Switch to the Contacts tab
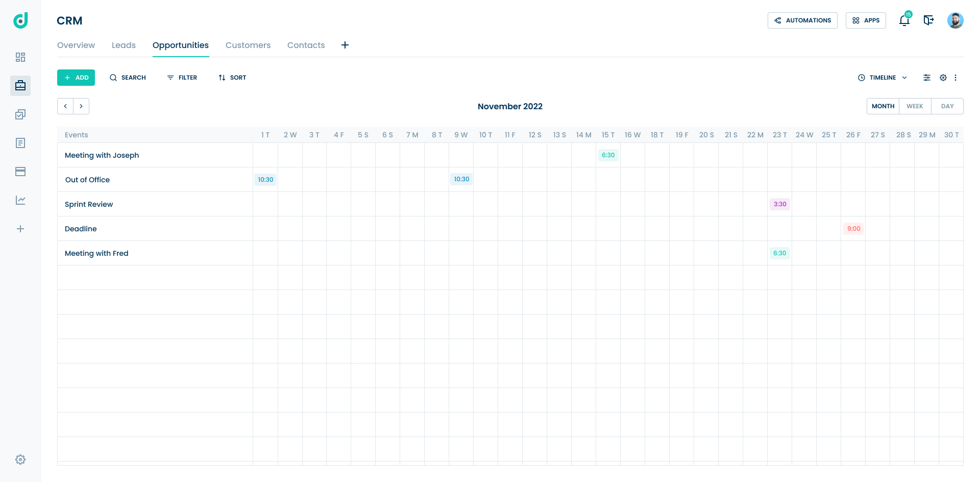980x482 pixels. (306, 45)
